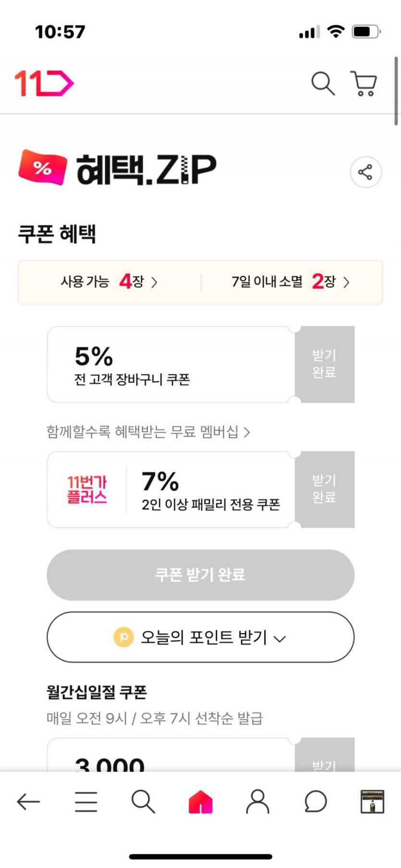This screenshot has height=868, width=401.
Task: Open search from the top header
Action: pyautogui.click(x=323, y=84)
